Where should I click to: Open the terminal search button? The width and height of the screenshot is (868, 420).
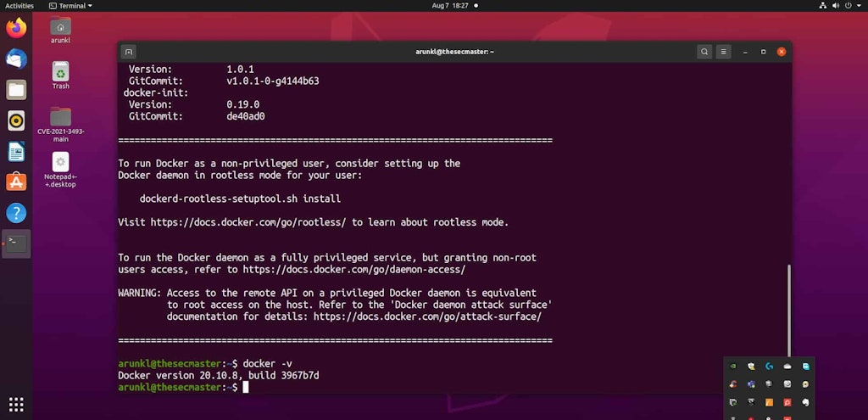[x=704, y=52]
